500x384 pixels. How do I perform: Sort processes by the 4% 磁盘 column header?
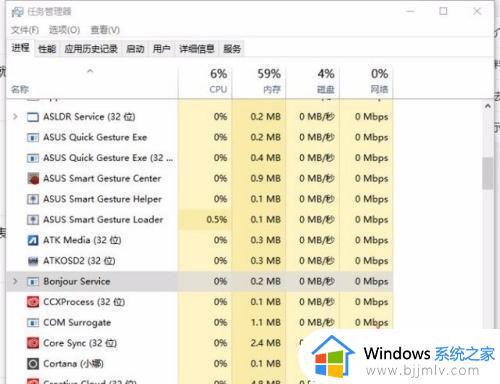point(313,82)
